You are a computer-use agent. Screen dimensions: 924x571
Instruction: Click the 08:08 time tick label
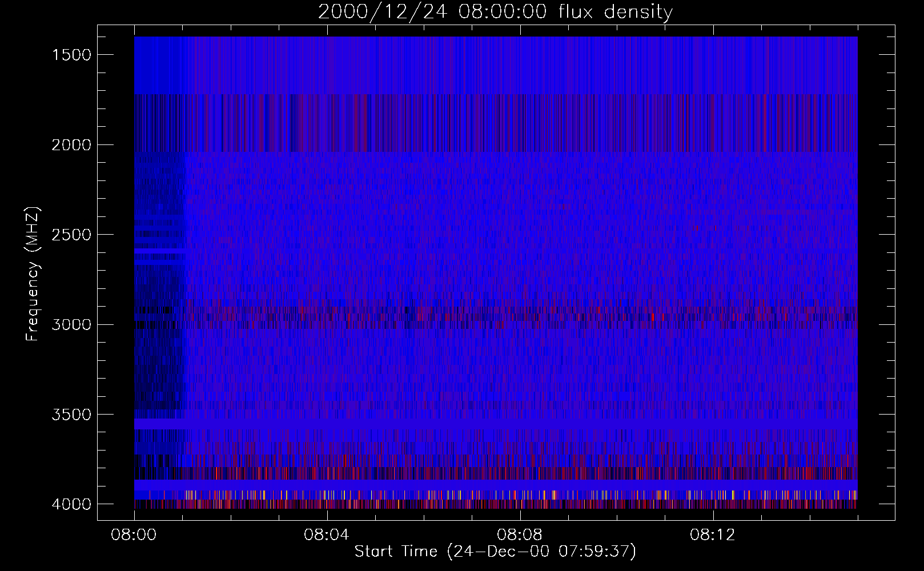tap(520, 535)
